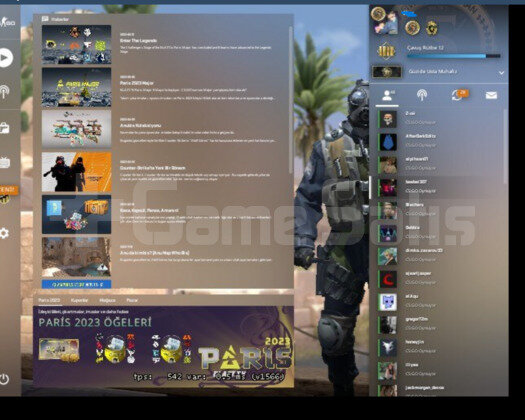The height and width of the screenshot is (420, 525).
Task: Open the Kasa, Kapsül headline
Action: pyautogui.click(x=149, y=210)
